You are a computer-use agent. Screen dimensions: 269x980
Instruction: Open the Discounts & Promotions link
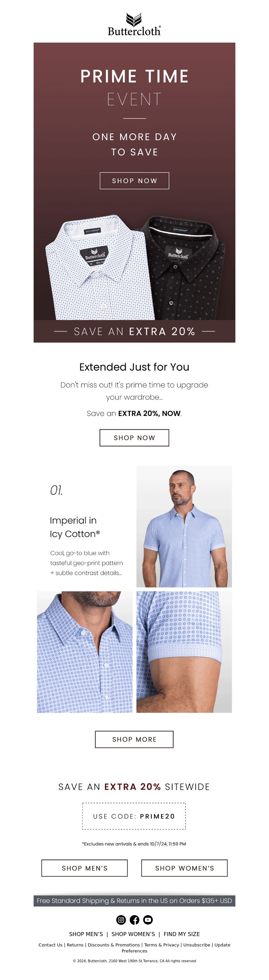[x=114, y=945]
